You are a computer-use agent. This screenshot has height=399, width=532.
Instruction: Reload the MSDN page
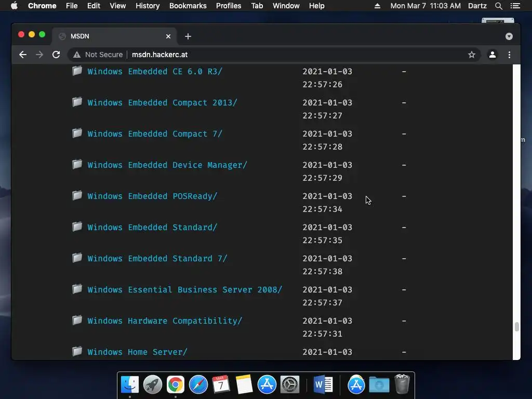[x=56, y=55]
